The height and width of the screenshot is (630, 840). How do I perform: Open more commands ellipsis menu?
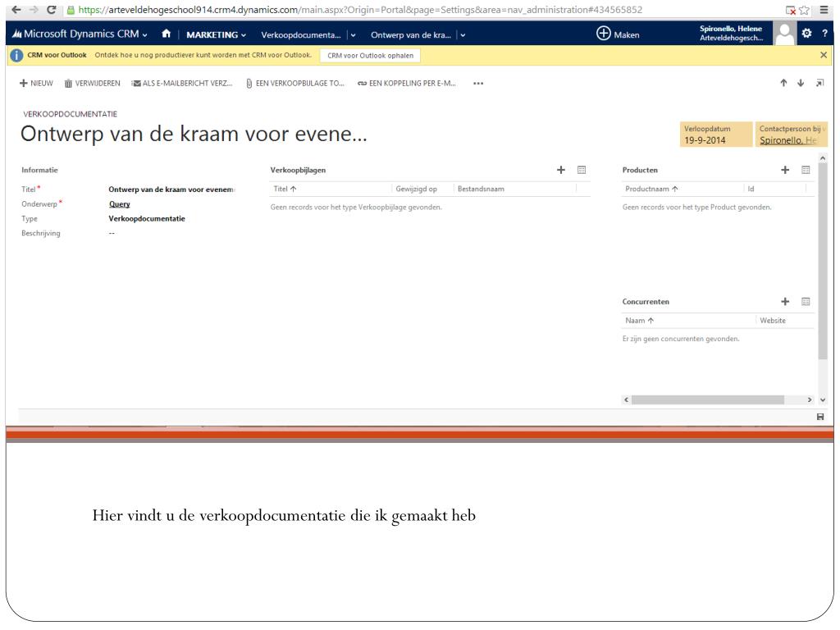point(478,83)
